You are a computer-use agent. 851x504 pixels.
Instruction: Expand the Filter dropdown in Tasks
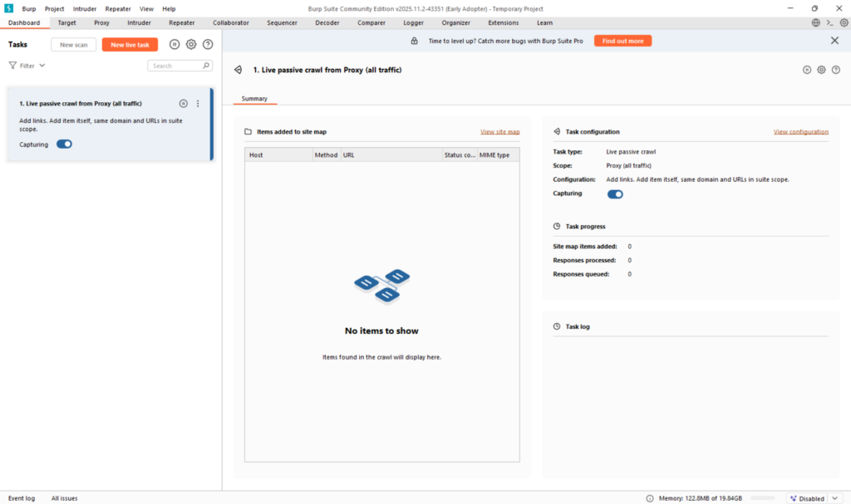[x=27, y=65]
